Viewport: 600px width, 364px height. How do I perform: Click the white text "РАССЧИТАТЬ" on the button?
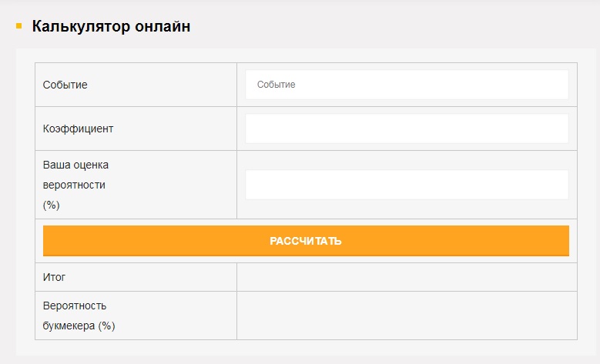coord(306,241)
